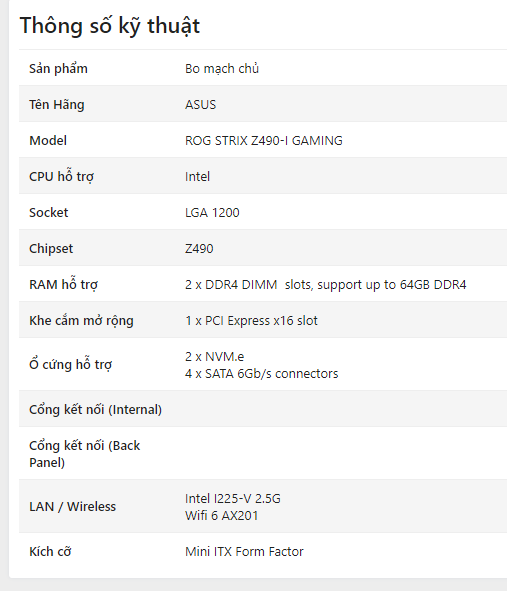Select 'ROG STRIX Z490-I GAMING' model text
This screenshot has width=507, height=591.
pos(264,141)
